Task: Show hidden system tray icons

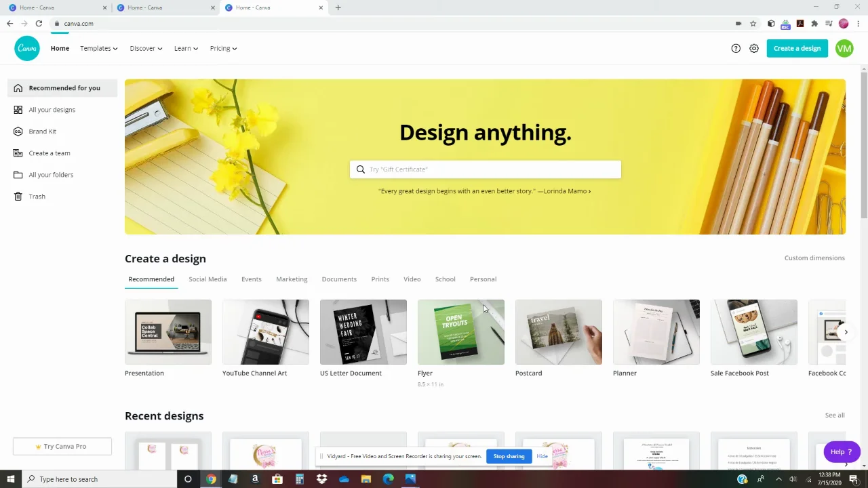Action: [778, 479]
